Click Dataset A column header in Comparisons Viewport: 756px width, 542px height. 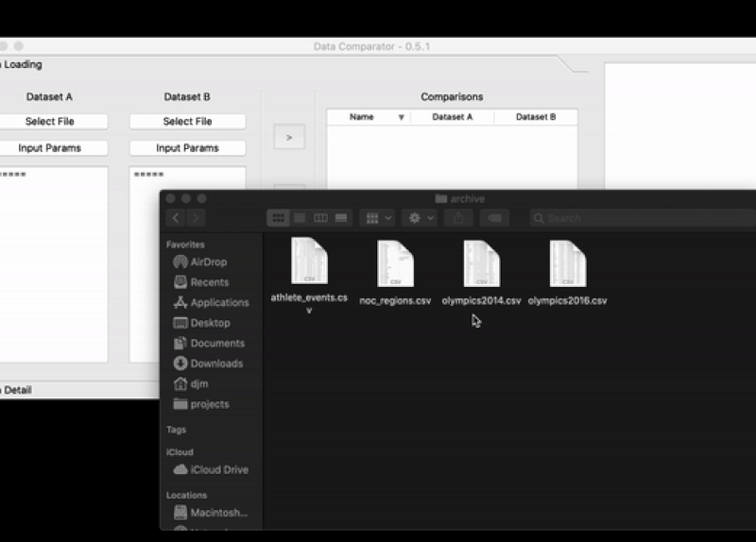[453, 117]
